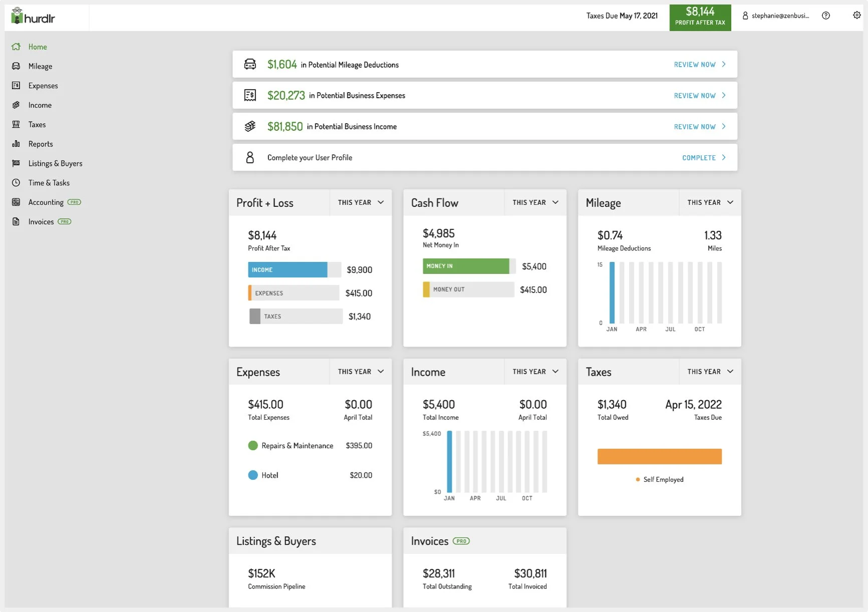Viewport: 868px width, 612px height.
Task: Click the Expenses bar in Profit + Loss
Action: pyautogui.click(x=294, y=293)
